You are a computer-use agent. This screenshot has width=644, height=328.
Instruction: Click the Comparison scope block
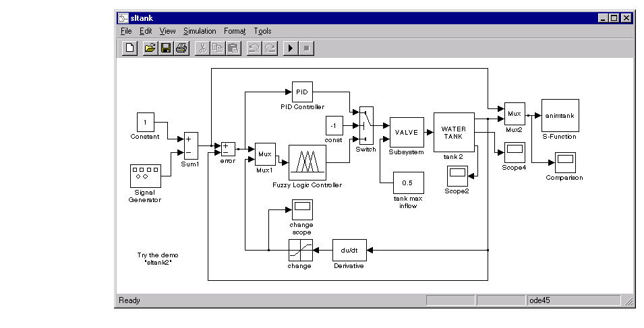coord(566,163)
